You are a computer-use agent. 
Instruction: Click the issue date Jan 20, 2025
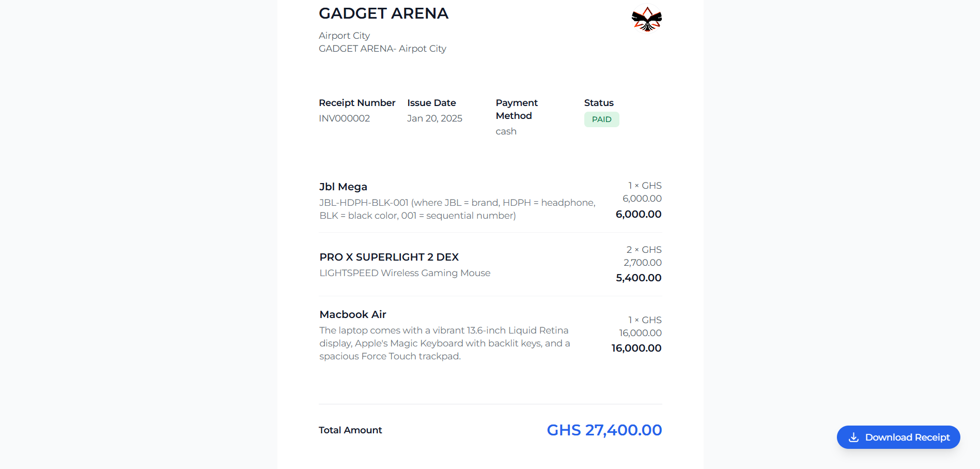pos(434,118)
